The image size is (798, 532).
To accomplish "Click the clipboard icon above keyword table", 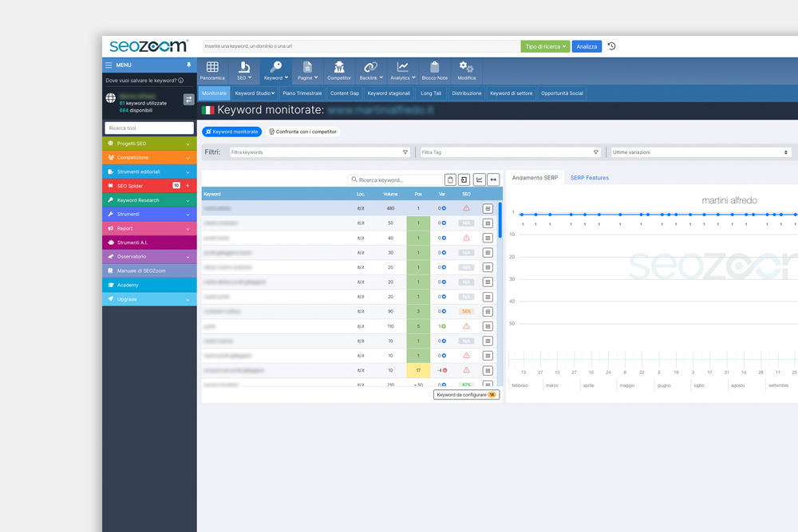I will (450, 179).
